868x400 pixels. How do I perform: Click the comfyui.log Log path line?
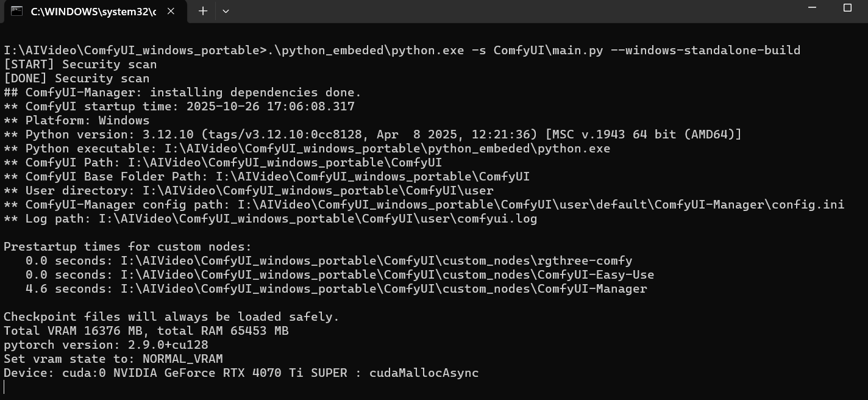[270, 218]
